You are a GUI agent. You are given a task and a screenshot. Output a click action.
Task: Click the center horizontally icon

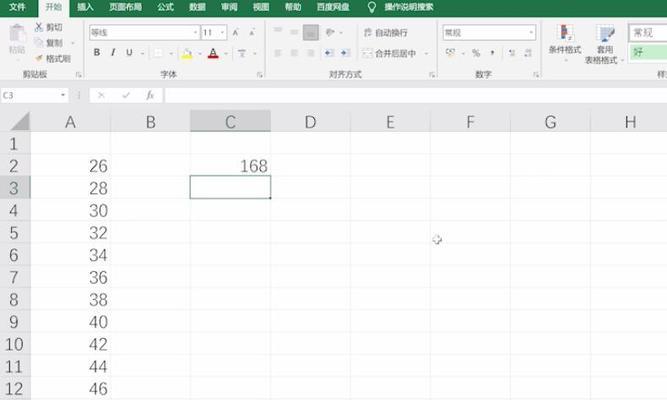pyautogui.click(x=294, y=53)
